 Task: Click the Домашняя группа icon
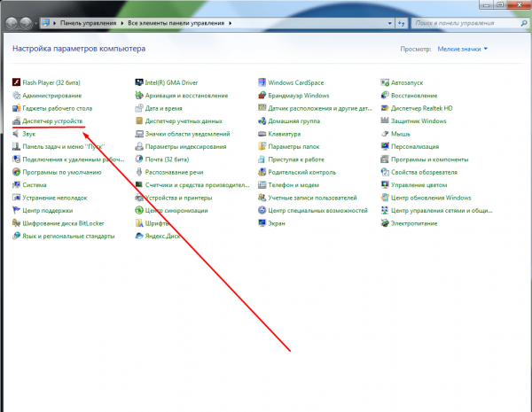[262, 120]
